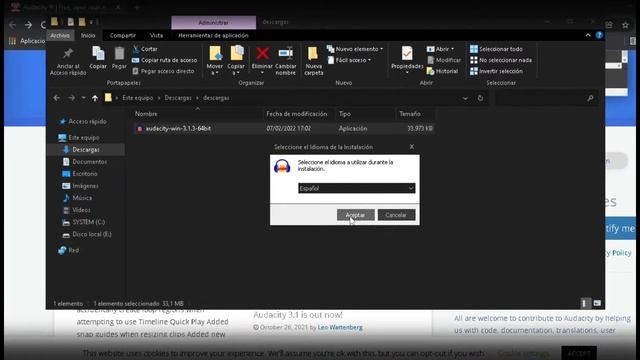The image size is (640, 360).
Task: Select Acceso rápido in sidebar
Action: 83,122
